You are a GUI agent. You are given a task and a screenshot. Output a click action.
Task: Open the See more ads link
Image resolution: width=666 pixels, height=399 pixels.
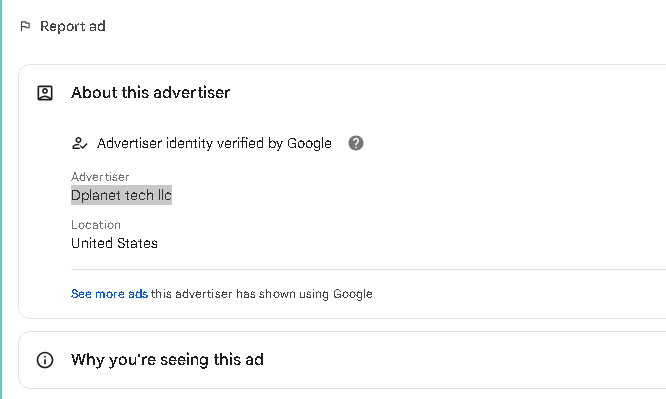coord(109,294)
